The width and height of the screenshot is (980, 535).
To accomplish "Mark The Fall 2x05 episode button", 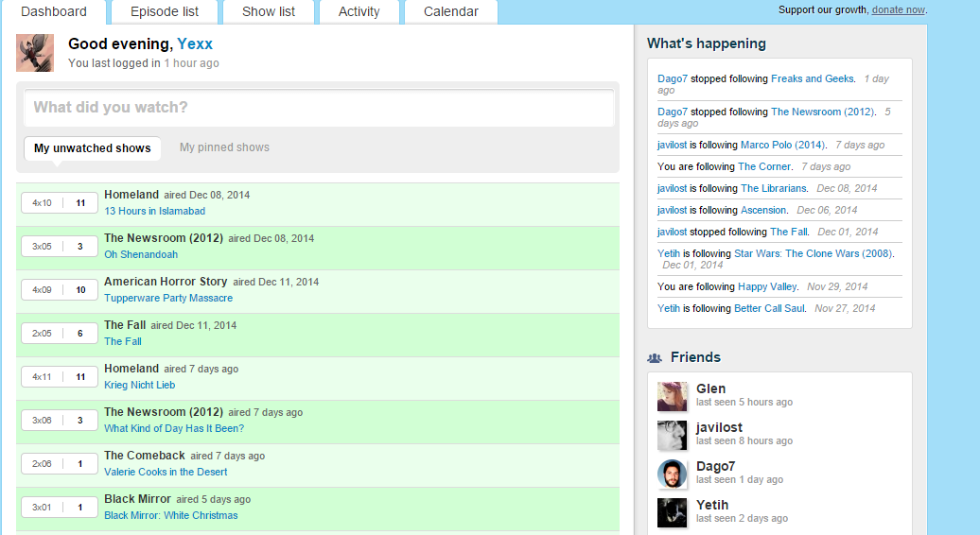I will click(x=42, y=334).
